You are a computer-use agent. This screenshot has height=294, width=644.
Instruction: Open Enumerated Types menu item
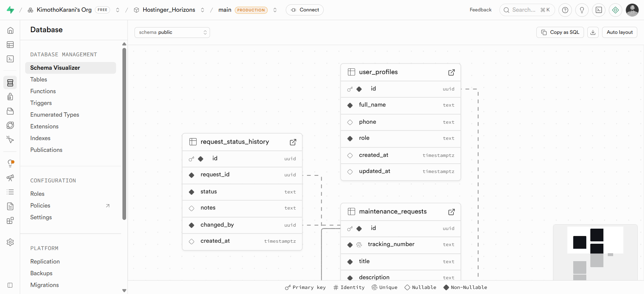(x=55, y=115)
